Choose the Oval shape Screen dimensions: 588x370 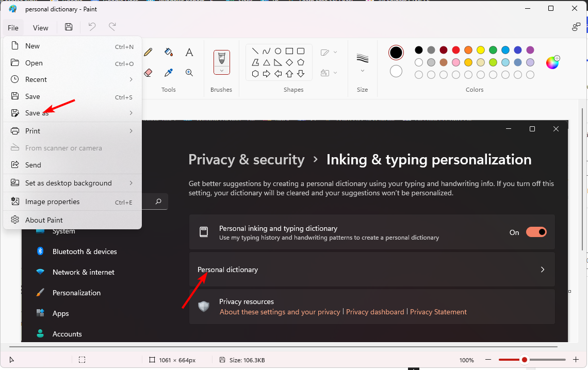278,51
